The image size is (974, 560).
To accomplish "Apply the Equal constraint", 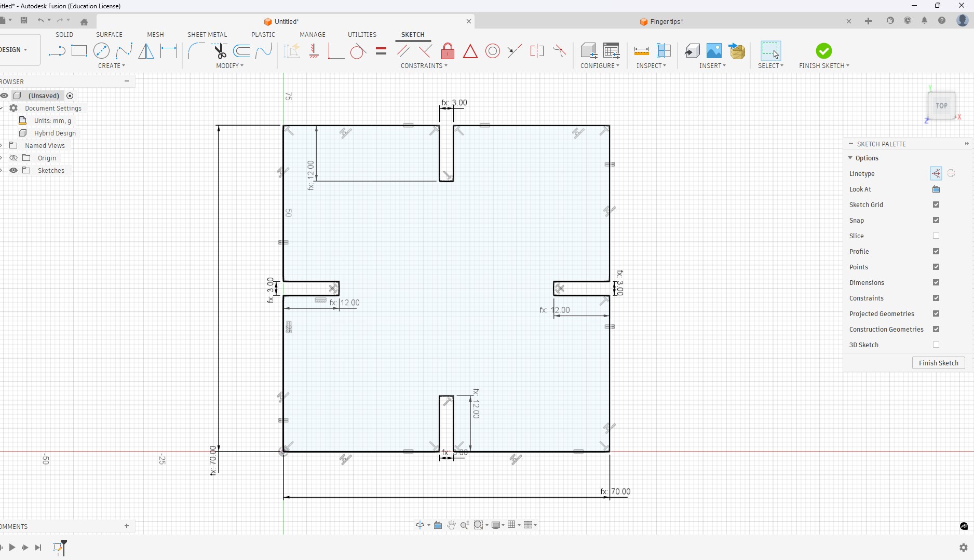I will [381, 51].
